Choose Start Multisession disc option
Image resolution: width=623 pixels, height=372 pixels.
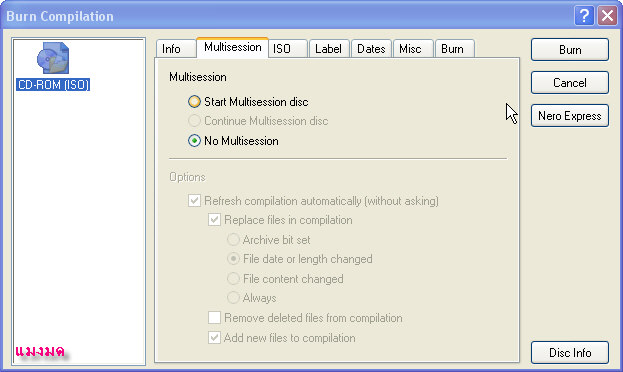[194, 102]
